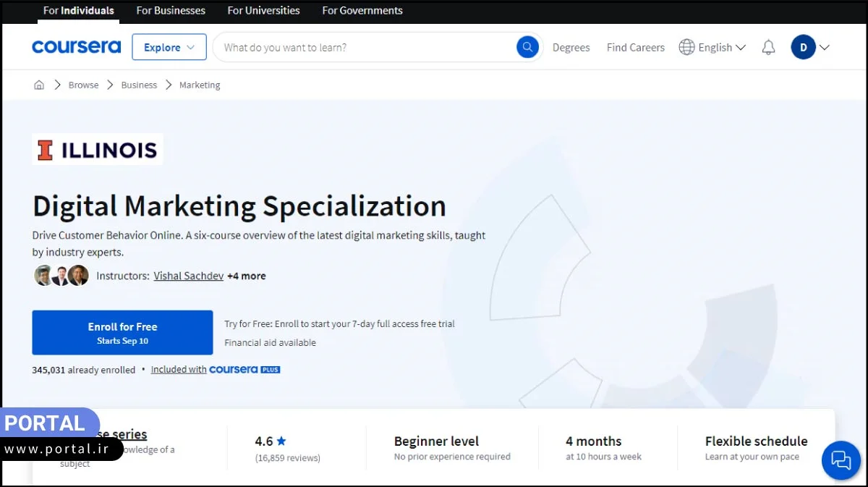868x487 pixels.
Task: Open the chat support widget
Action: click(841, 460)
